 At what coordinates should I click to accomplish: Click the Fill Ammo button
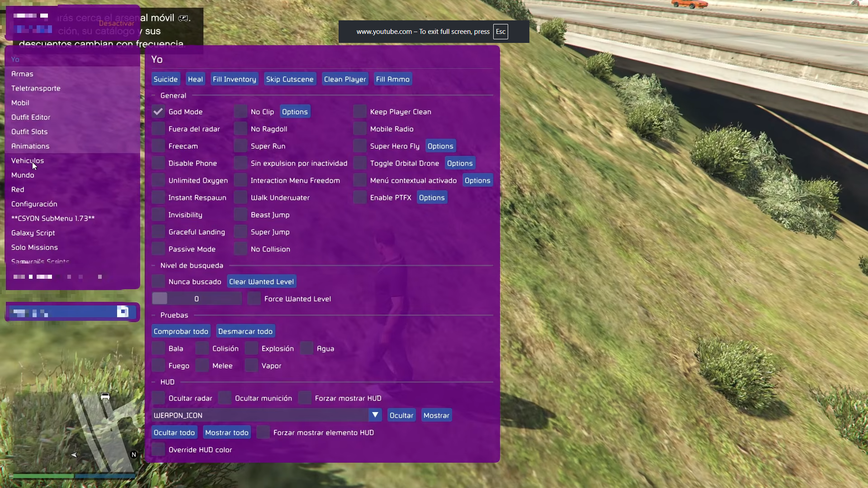click(x=393, y=79)
